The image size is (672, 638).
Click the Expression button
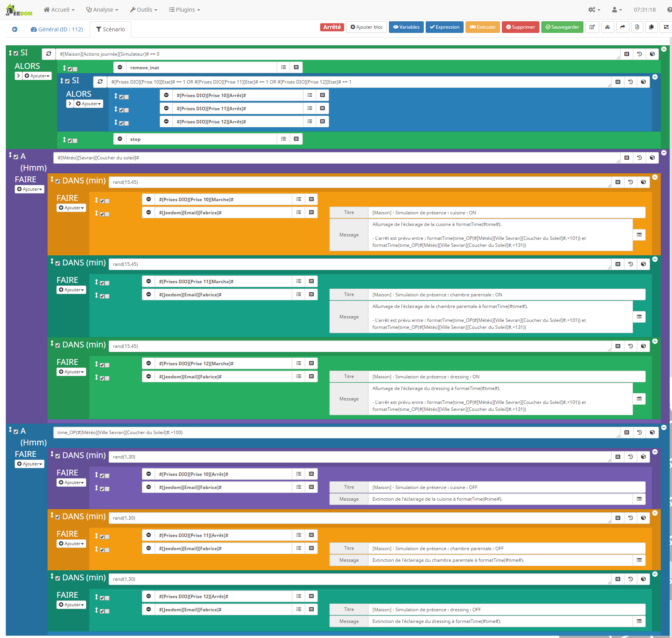(445, 27)
